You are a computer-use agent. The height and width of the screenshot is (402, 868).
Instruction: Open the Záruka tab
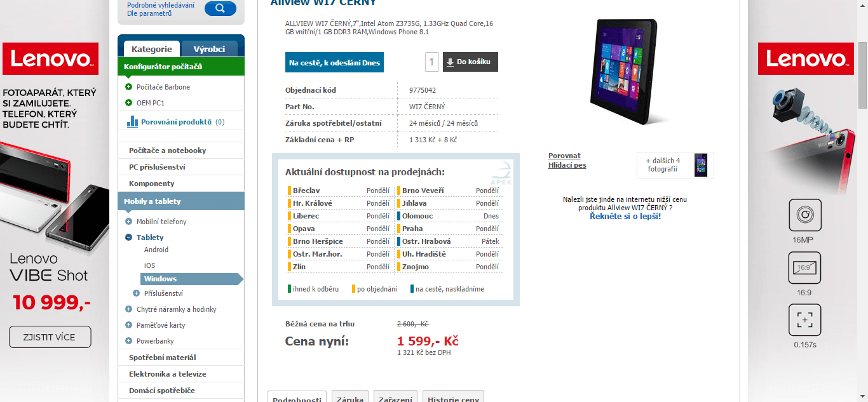click(x=350, y=398)
